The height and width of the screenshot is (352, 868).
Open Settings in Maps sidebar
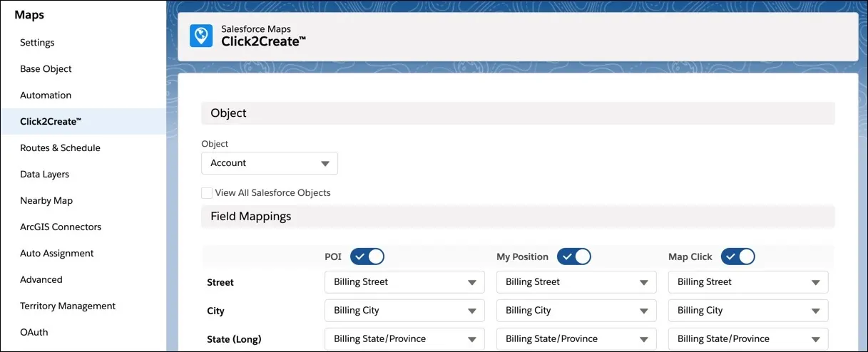point(37,43)
